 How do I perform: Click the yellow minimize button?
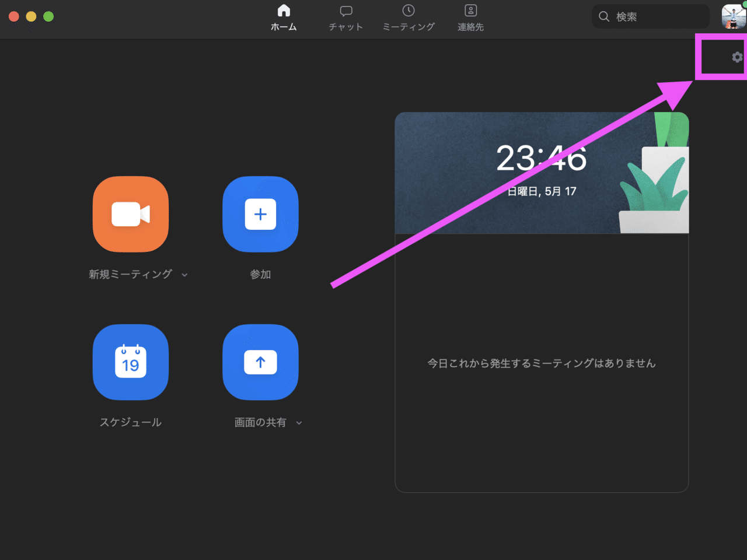[x=31, y=16]
